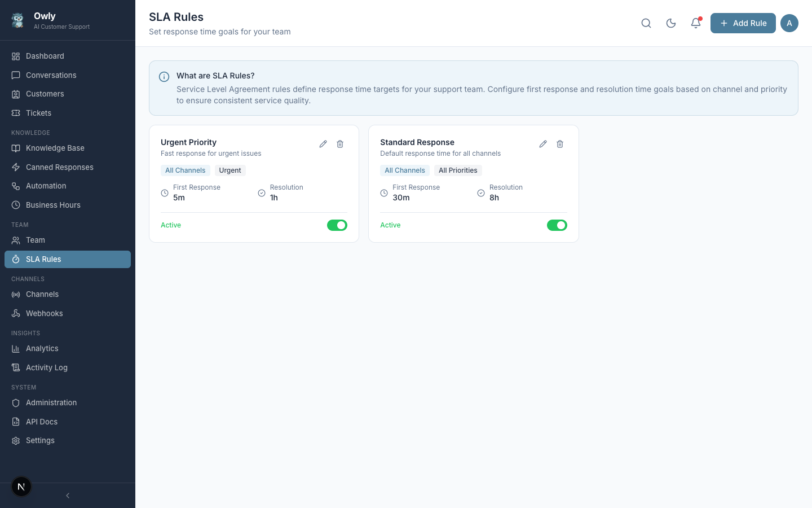Click All Channels tag on Standard Response

point(405,170)
